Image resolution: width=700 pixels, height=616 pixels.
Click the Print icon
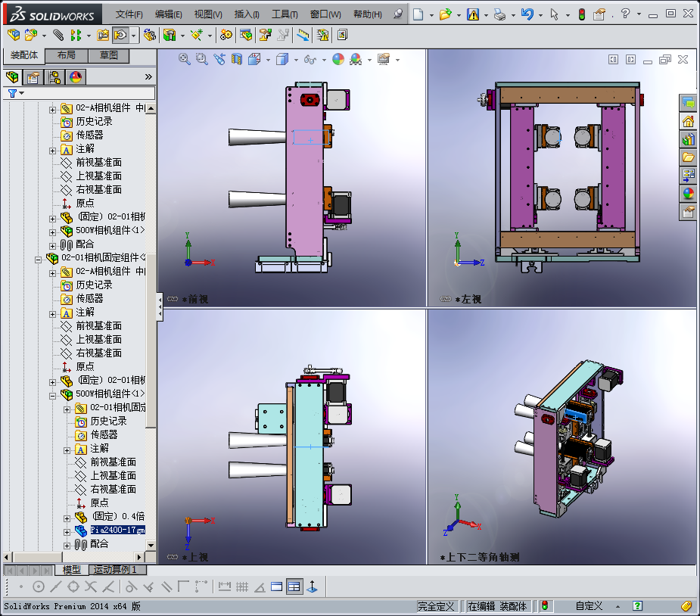pos(499,14)
